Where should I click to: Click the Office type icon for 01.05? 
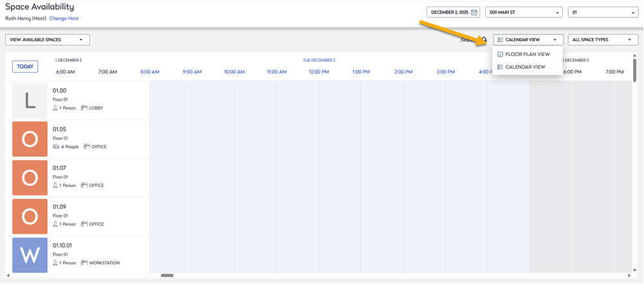[87, 147]
